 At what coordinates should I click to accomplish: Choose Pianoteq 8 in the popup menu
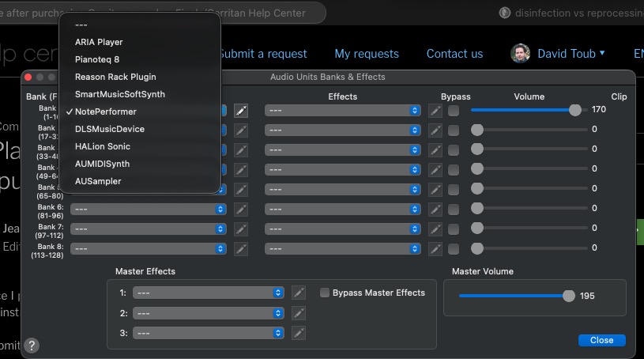pos(97,59)
